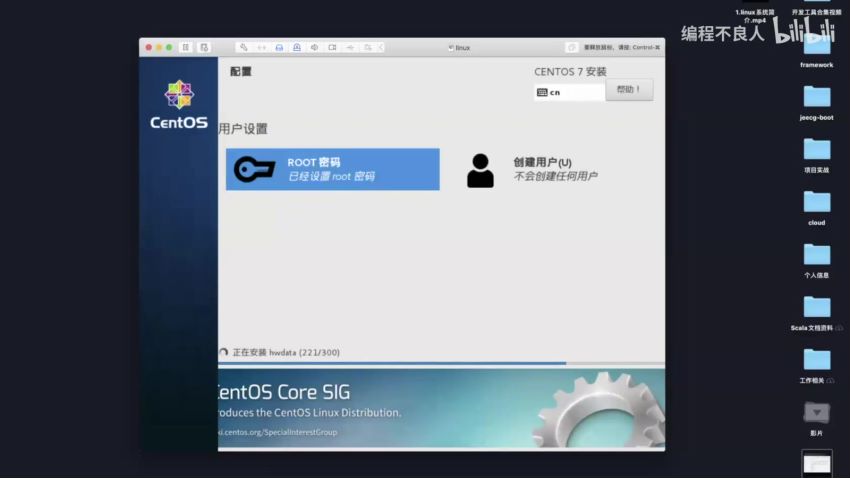Click the USB device toolbar icon
Image resolution: width=850 pixels, height=478 pixels.
pos(350,48)
